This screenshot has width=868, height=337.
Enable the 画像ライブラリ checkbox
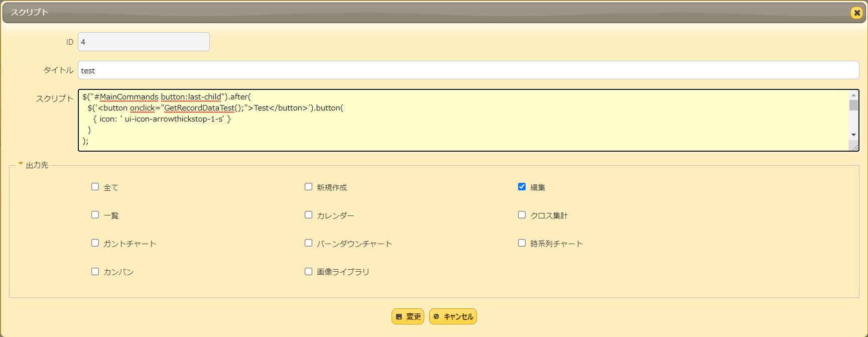[x=308, y=271]
